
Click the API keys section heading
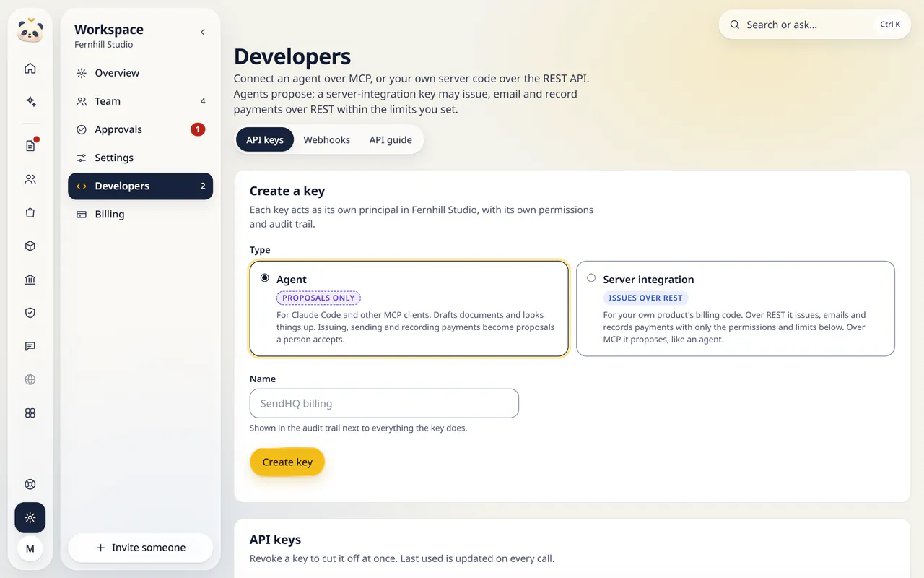275,540
